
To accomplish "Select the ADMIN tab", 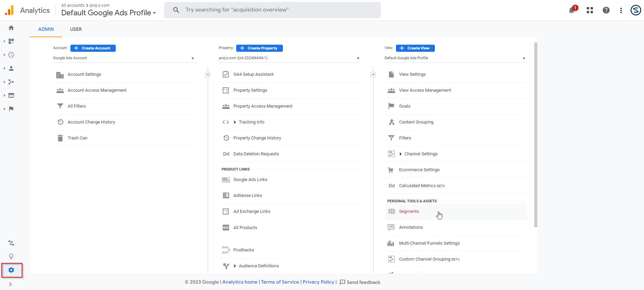I will 46,29.
